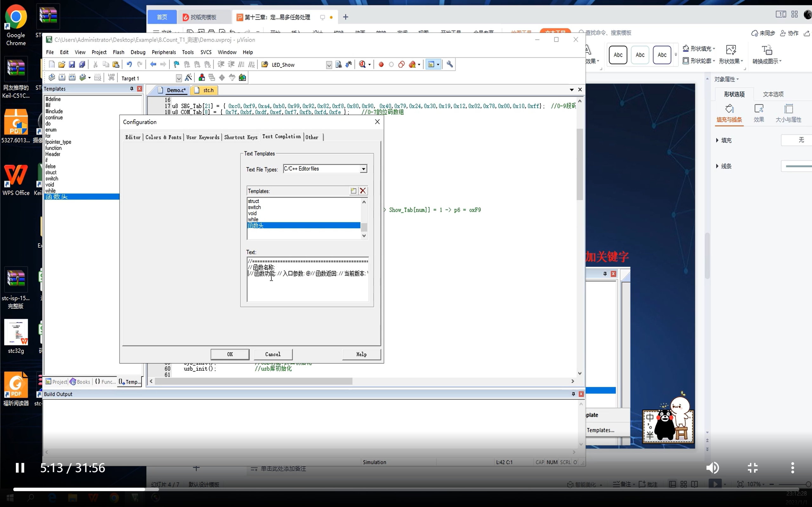
Task: Comment the selection using the // icon
Action: [241, 64]
